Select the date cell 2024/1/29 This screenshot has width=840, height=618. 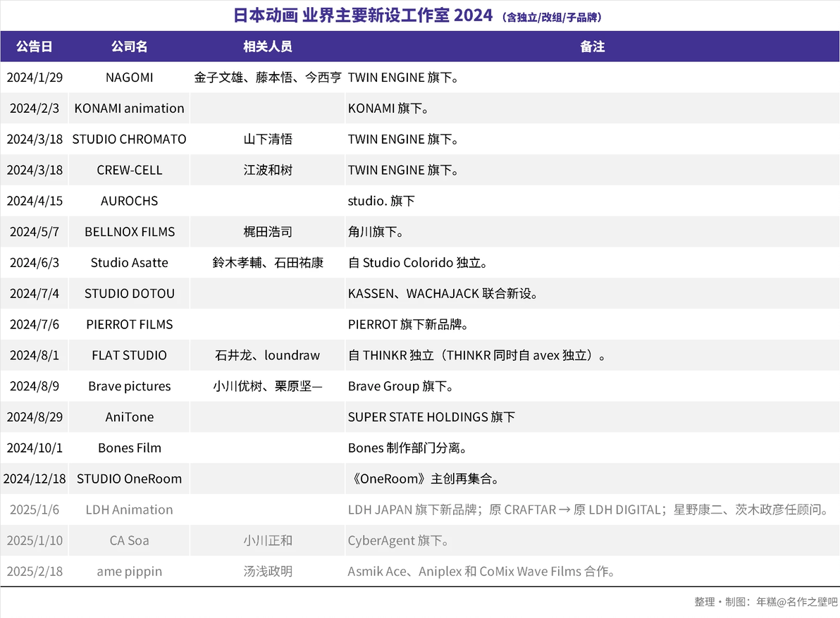[x=35, y=78]
